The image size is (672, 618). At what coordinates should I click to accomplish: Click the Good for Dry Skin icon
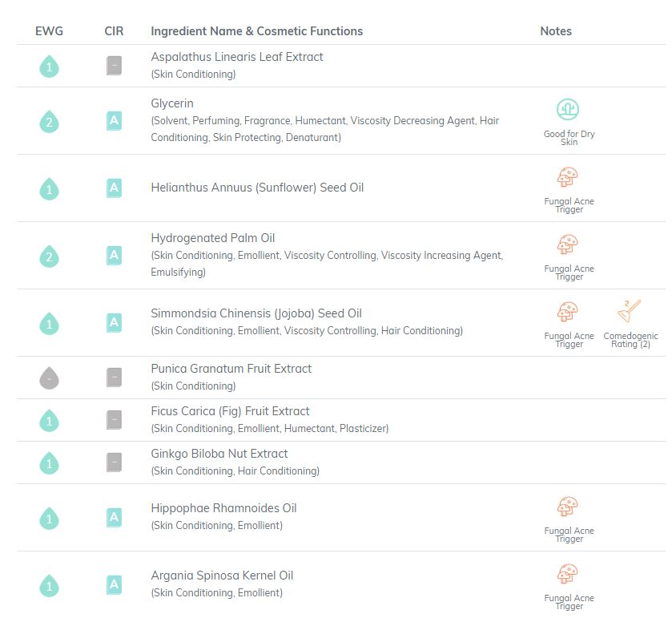click(x=568, y=109)
